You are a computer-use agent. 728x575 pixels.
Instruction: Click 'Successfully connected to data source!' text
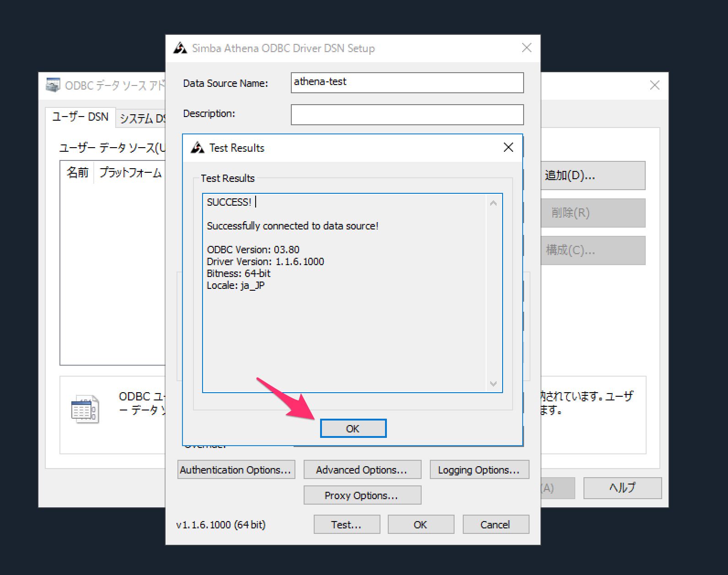(x=293, y=226)
